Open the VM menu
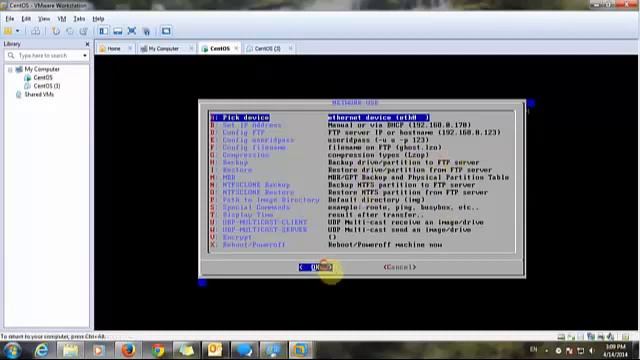The width and height of the screenshot is (640, 360). point(62,19)
